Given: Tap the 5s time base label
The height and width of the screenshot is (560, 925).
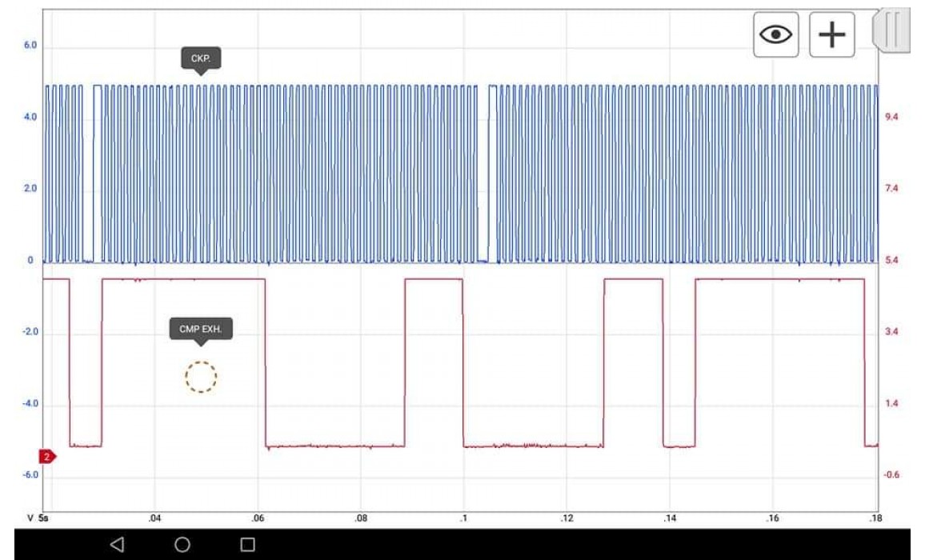Looking at the screenshot, I should click(43, 518).
